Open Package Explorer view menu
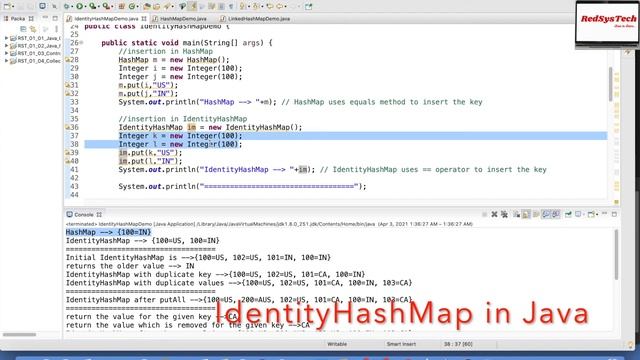Screen dimensions: 640x360 [x=56, y=29]
